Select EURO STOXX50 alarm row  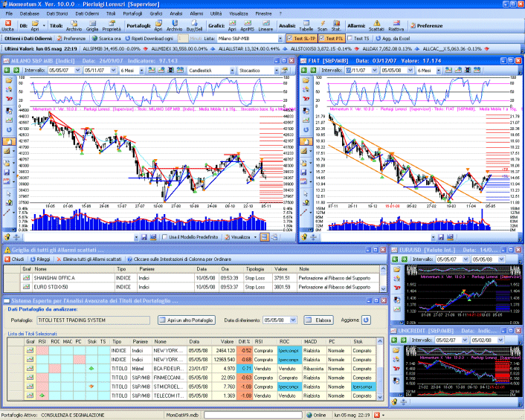point(192,287)
